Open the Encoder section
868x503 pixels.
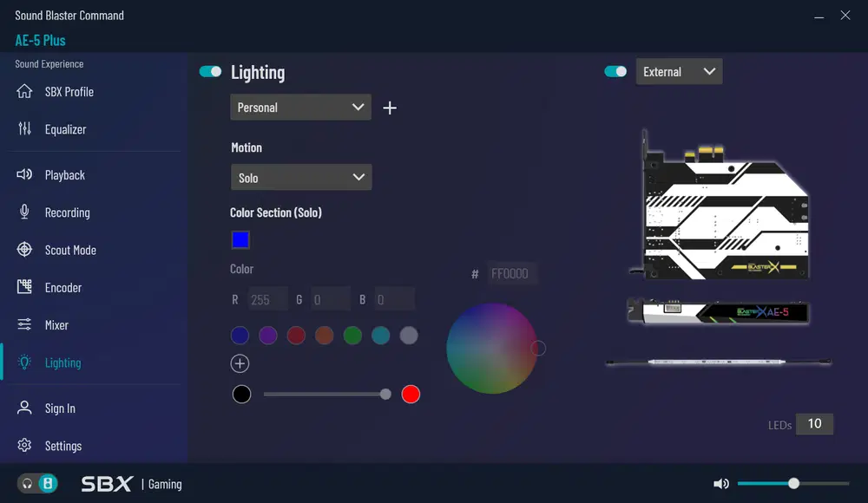coord(63,288)
